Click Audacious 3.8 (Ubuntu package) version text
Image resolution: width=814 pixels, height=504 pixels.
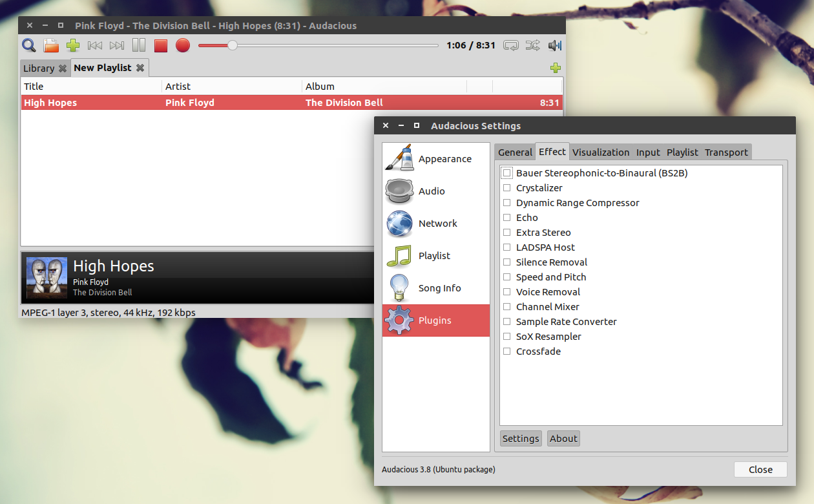439,470
